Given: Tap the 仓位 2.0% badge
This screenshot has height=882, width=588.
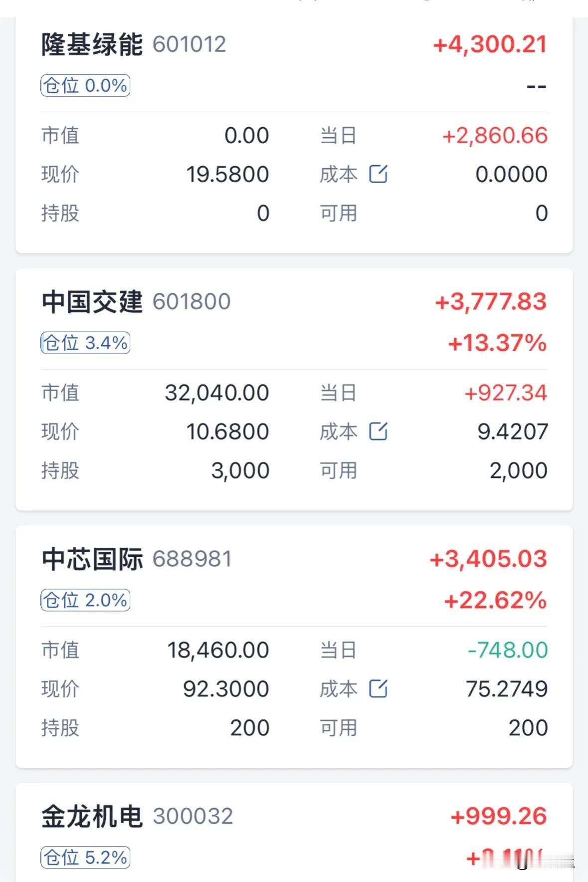Looking at the screenshot, I should [85, 600].
